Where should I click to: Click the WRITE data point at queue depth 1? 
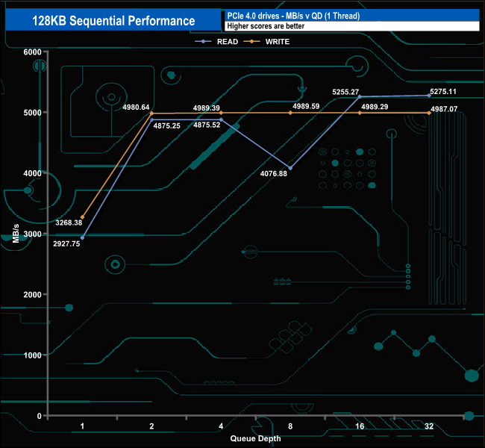82,217
